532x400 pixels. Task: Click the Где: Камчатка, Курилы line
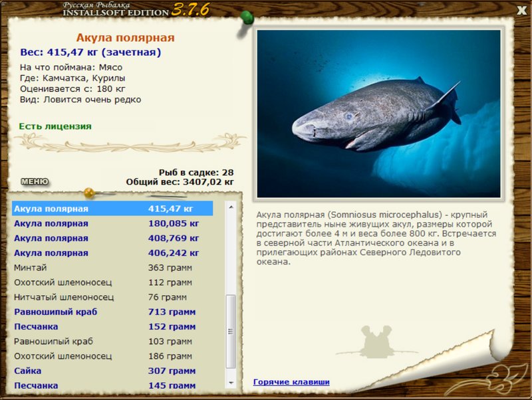(72, 78)
